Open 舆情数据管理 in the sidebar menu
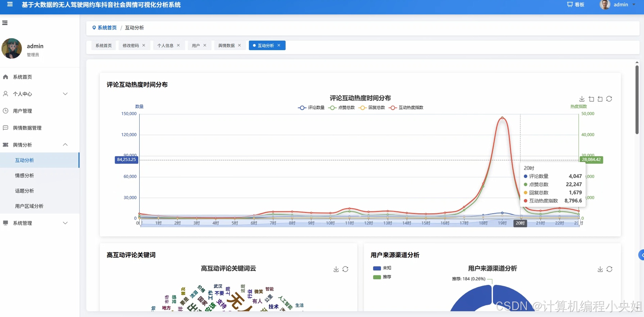Screen dimensions: 644x317 tap(40, 128)
